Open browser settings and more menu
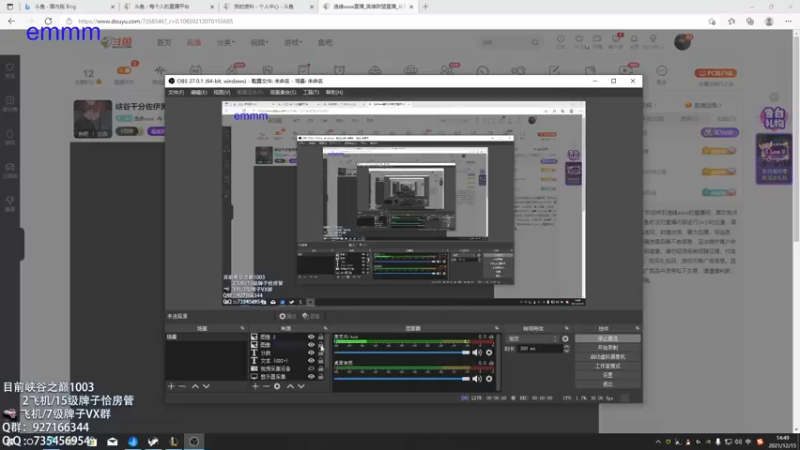Screen dimensions: 800x450 [x=788, y=21]
